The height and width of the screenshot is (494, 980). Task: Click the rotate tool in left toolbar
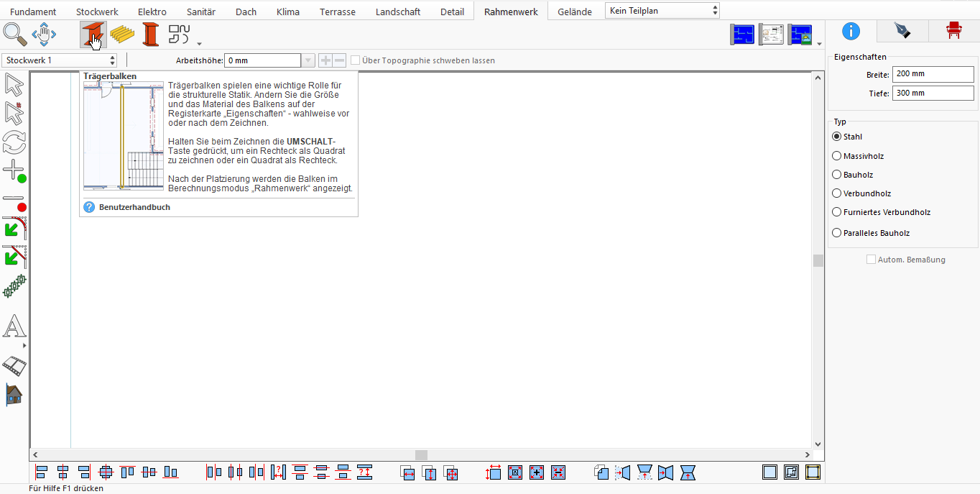tap(14, 142)
